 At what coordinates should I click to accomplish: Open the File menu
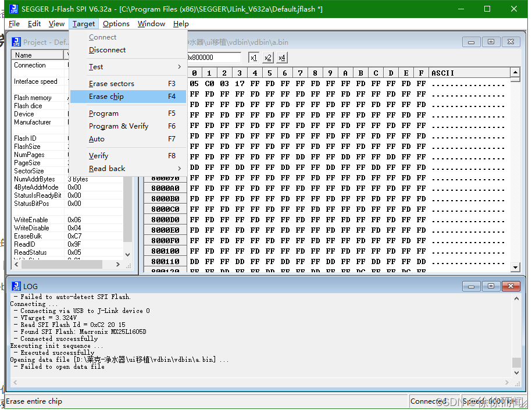click(14, 24)
